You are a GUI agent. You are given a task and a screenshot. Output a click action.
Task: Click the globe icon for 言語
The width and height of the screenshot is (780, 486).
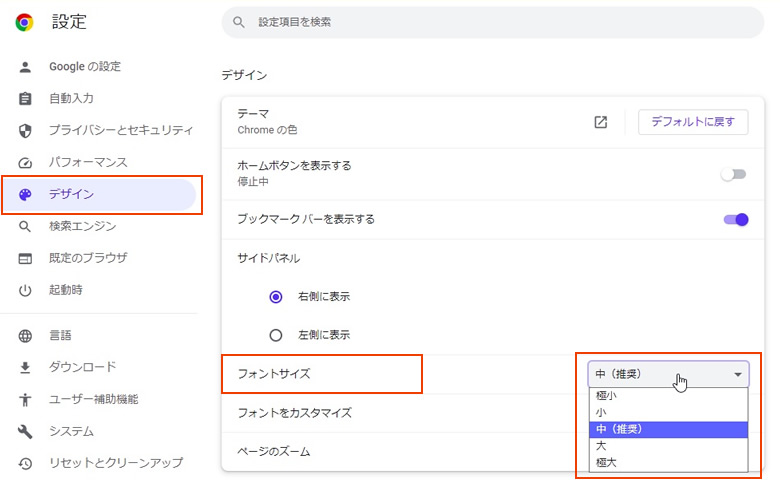point(26,336)
